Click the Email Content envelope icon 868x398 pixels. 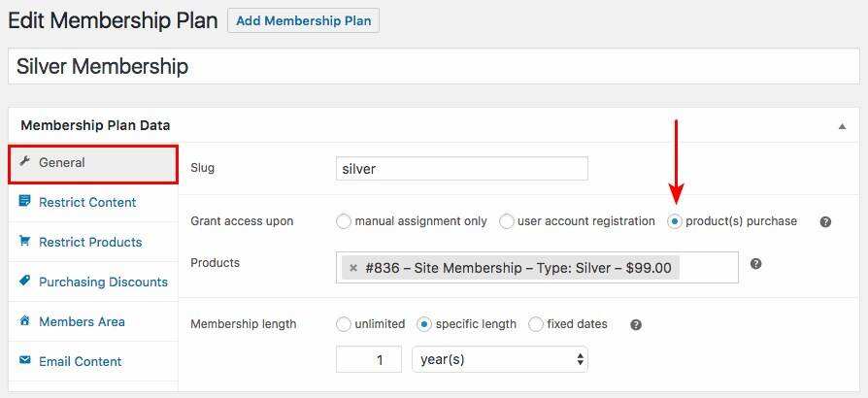tap(25, 361)
